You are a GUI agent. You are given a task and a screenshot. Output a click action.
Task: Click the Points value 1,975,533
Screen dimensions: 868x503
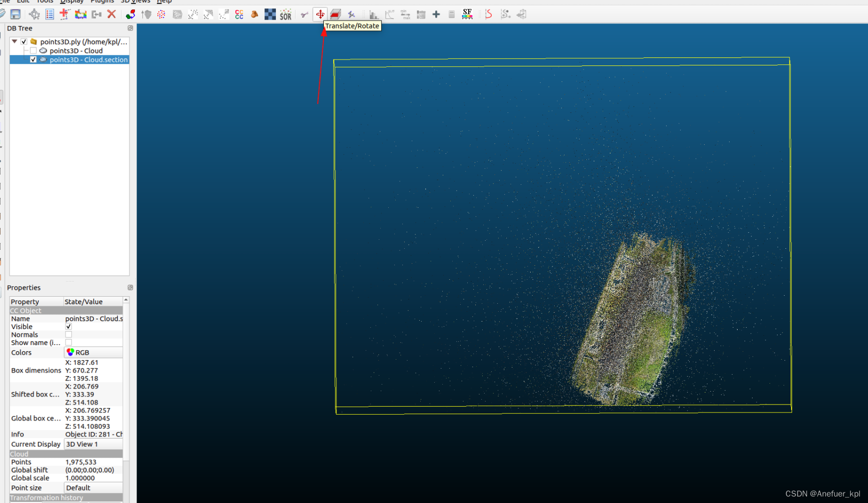click(x=81, y=462)
